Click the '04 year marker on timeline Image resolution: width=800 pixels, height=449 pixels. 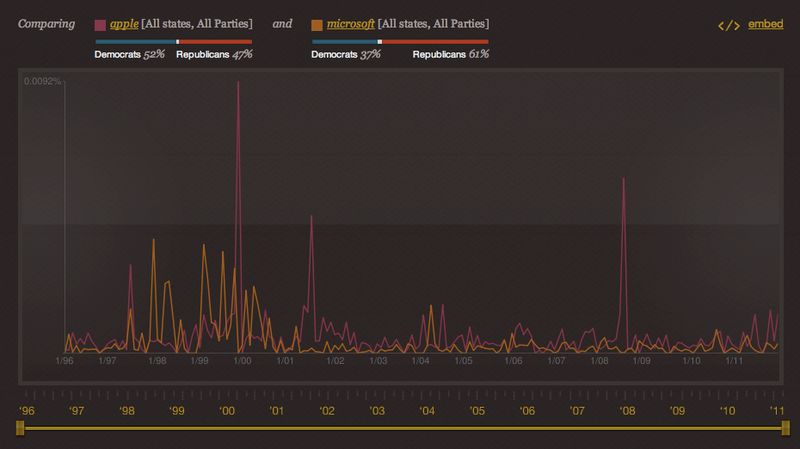427,411
